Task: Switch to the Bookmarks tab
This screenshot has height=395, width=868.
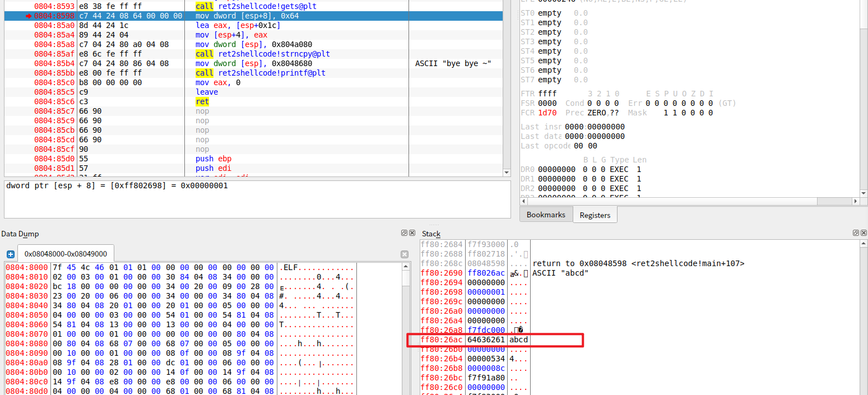Action: coord(546,215)
